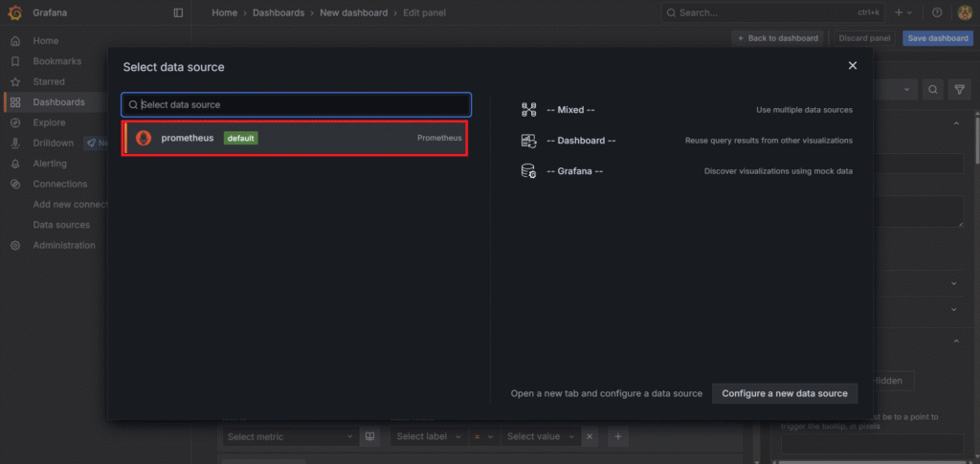The width and height of the screenshot is (980, 464).
Task: Click Back to dashboard button
Action: coord(778,38)
